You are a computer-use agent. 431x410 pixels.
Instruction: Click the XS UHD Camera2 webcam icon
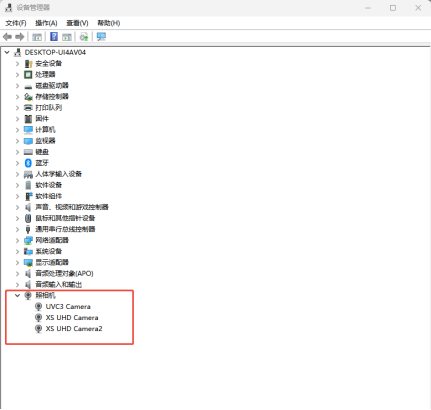pos(39,329)
